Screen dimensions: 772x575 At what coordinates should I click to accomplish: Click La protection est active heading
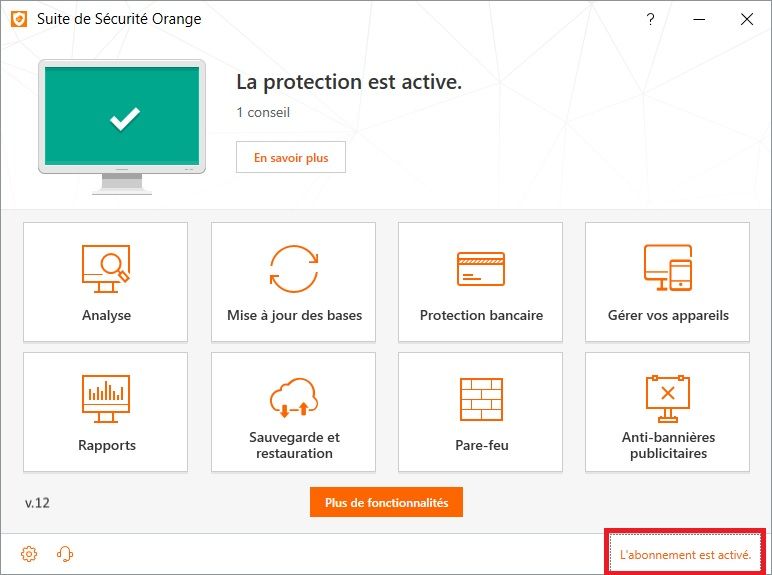pyautogui.click(x=349, y=82)
